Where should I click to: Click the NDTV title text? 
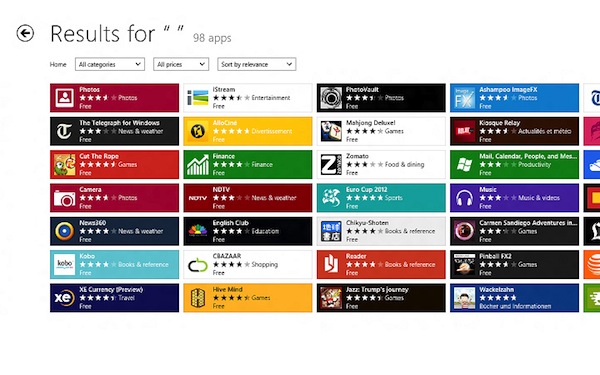point(221,189)
